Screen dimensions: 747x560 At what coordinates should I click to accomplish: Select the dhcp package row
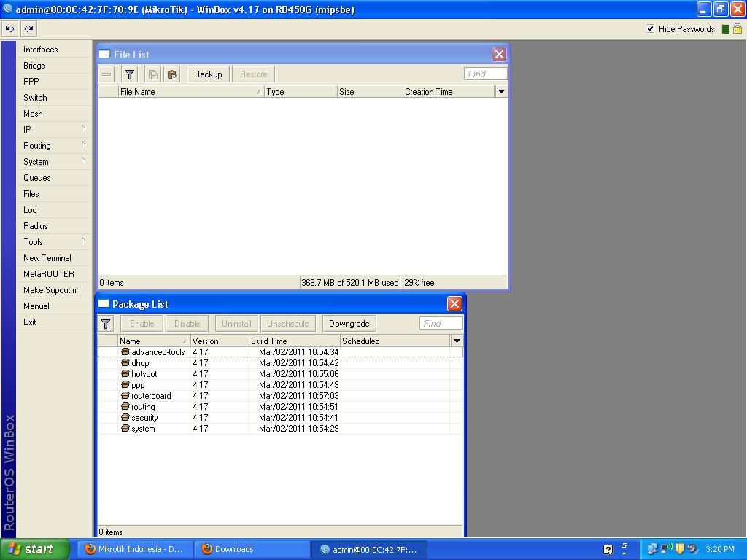click(280, 363)
